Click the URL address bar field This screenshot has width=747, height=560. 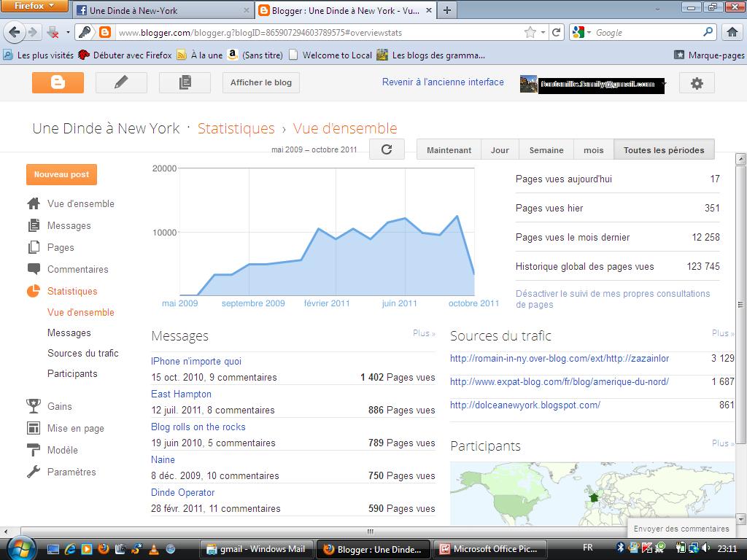320,32
